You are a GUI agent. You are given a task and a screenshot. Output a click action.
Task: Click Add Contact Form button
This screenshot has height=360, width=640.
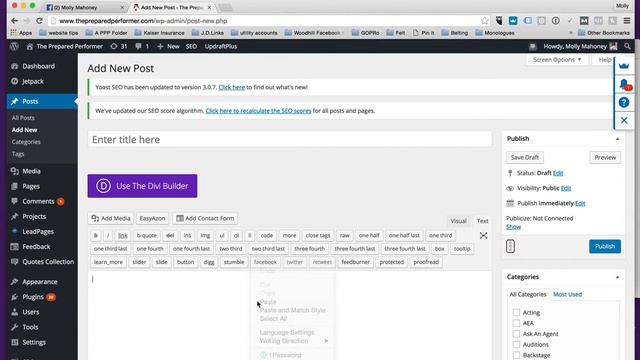pos(205,218)
